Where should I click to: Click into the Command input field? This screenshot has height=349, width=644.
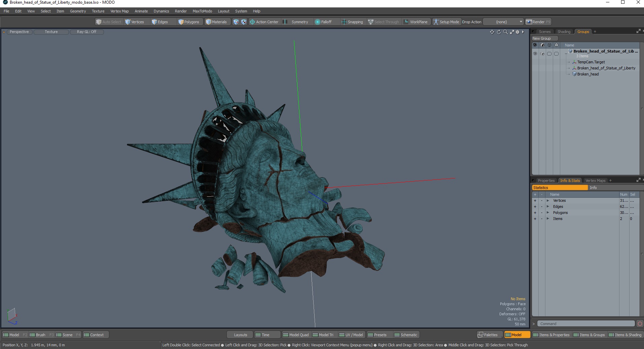586,324
